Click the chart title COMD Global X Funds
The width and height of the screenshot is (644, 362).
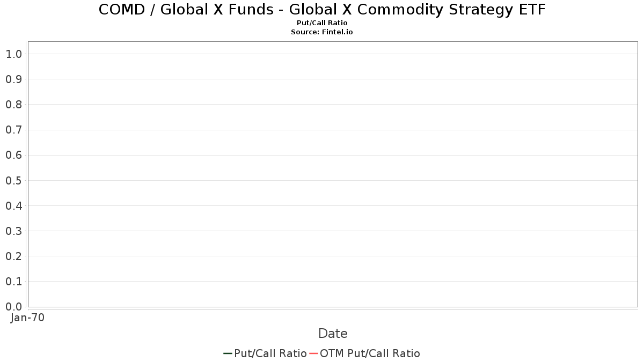[x=322, y=10]
